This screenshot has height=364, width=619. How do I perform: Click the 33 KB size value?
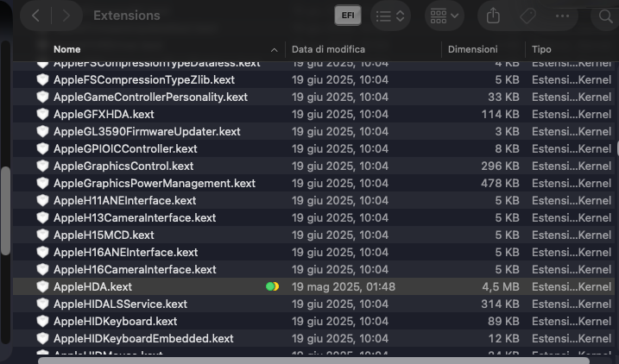coord(503,97)
